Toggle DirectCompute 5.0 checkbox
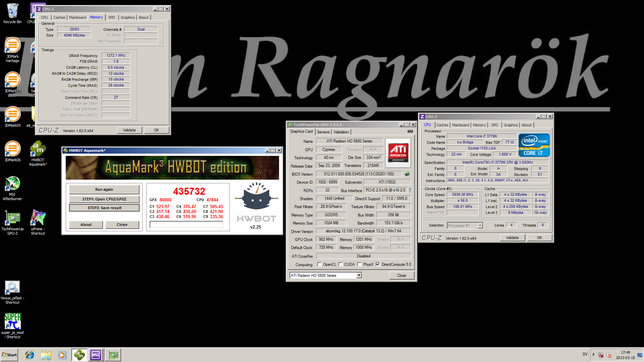 point(378,264)
